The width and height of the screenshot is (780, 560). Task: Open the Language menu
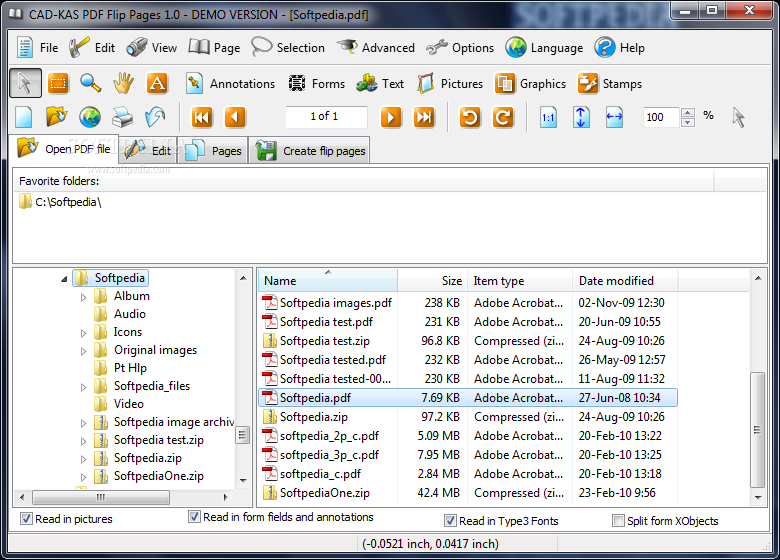click(x=544, y=48)
